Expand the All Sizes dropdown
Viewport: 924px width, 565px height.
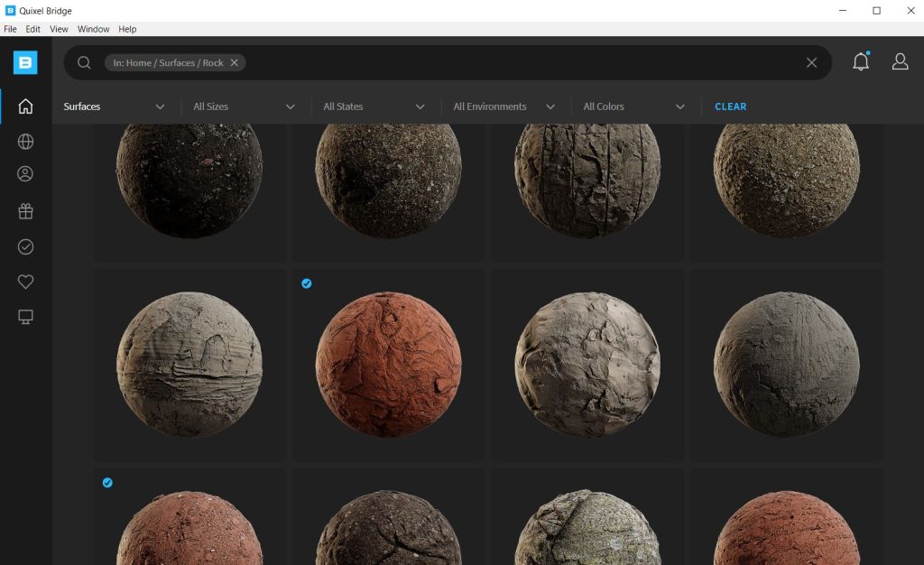[244, 107]
